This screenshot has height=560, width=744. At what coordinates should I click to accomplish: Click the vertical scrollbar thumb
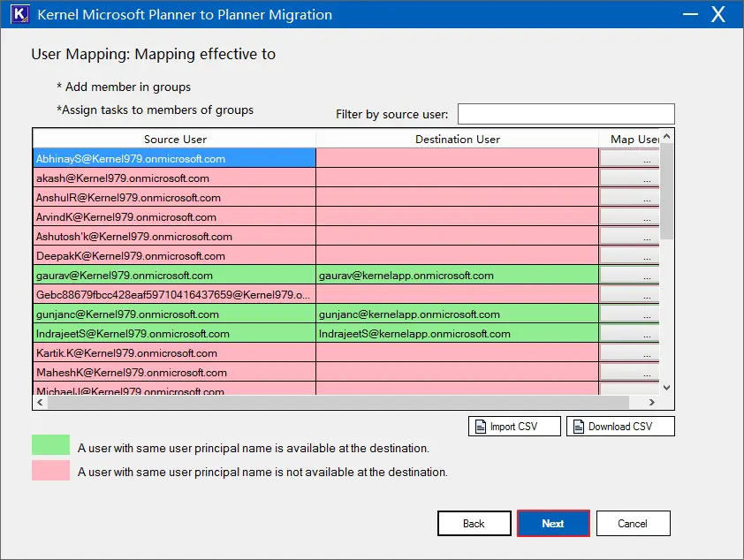(666, 191)
